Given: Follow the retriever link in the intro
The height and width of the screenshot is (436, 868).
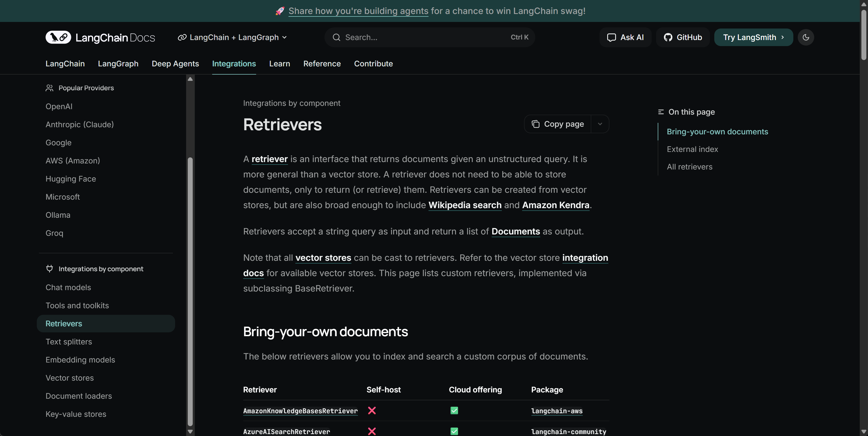Looking at the screenshot, I should pyautogui.click(x=270, y=159).
